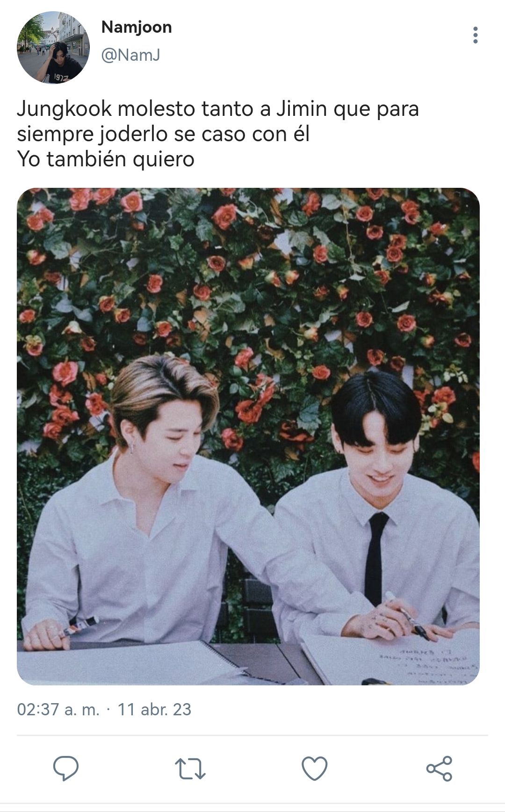Screen dimensions: 505x812
Task: Select the tweet text about Jungkook
Action: click(218, 134)
